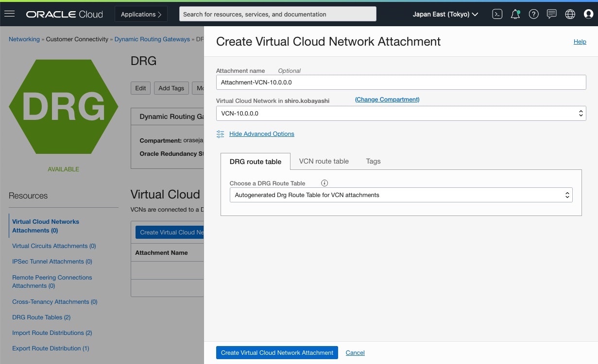Select Virtual Cloud Networks Attachments (0)

(46, 226)
